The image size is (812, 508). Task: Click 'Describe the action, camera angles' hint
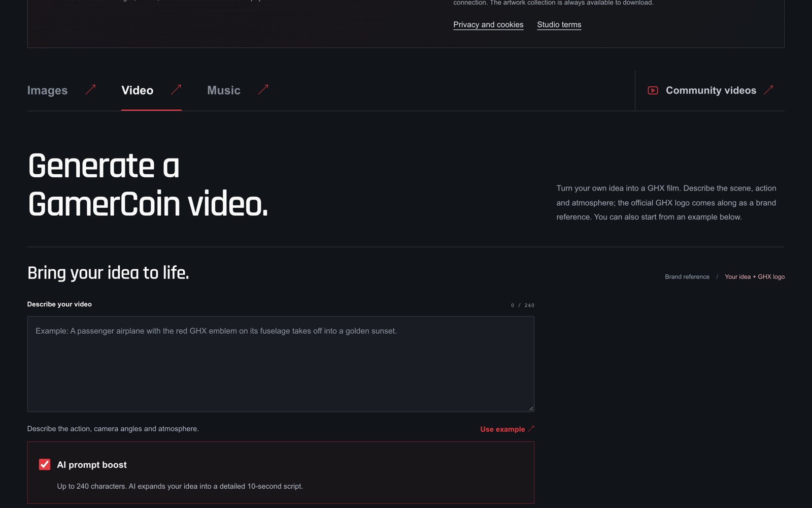click(x=113, y=429)
